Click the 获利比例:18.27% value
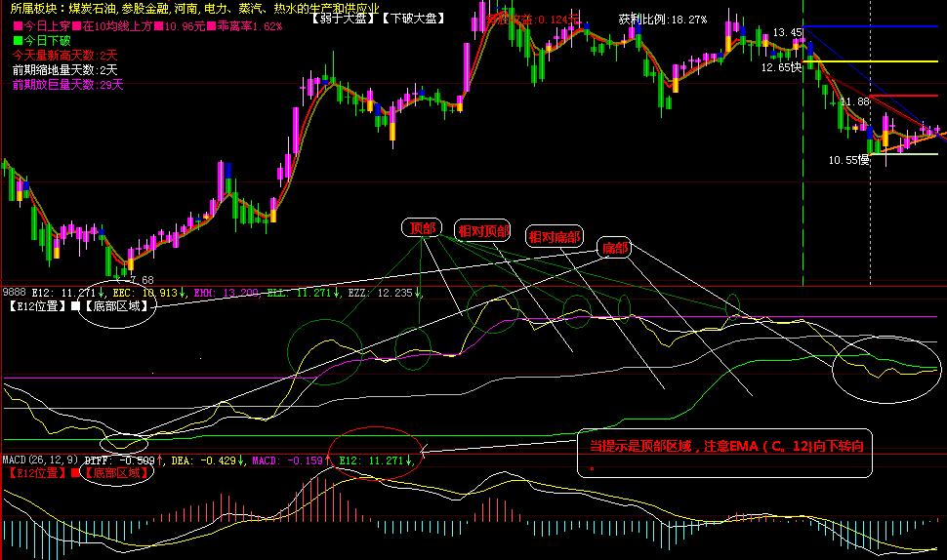The width and height of the screenshot is (947, 560). (663, 20)
